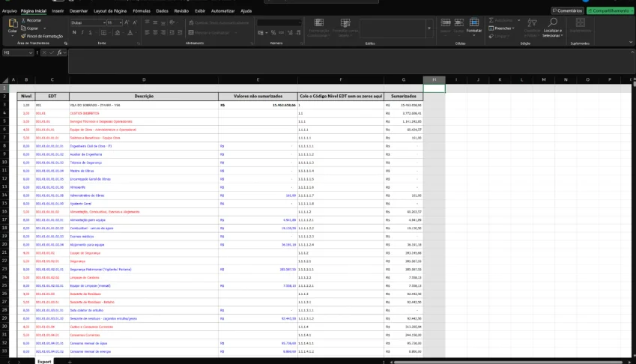Screen dimensions: 636x364
Task: Open the Arquivo menu
Action: (x=9, y=11)
